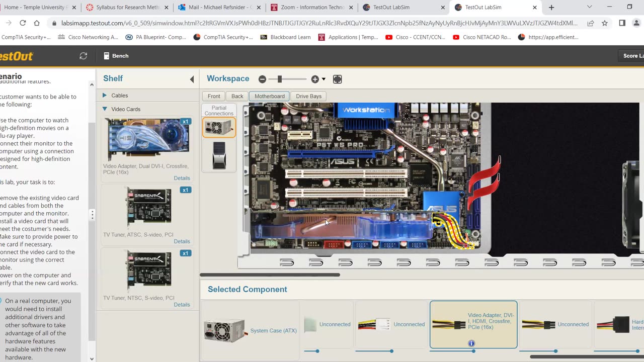This screenshot has width=644, height=362.
Task: Open the tab search dropdown chevron
Action: click(589, 7)
